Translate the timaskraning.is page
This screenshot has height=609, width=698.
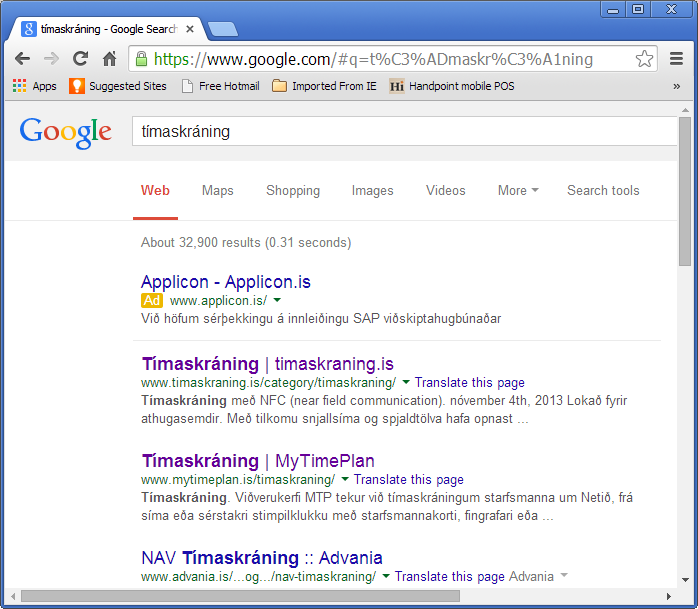[x=470, y=382]
